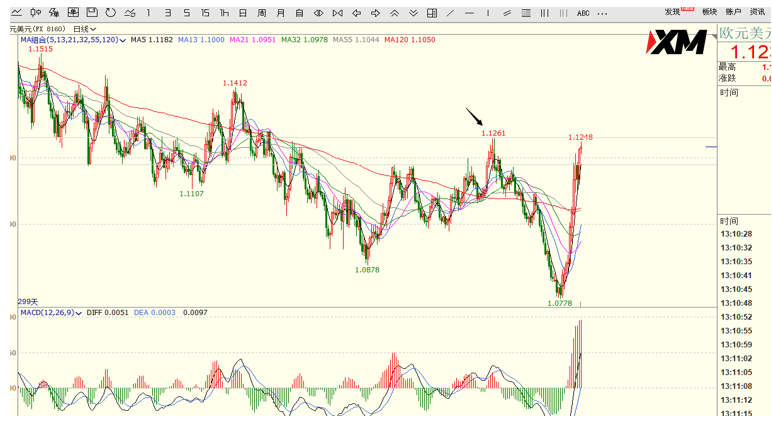Click the double up-arrow chevron icon
The height and width of the screenshot is (423, 772).
tap(393, 13)
